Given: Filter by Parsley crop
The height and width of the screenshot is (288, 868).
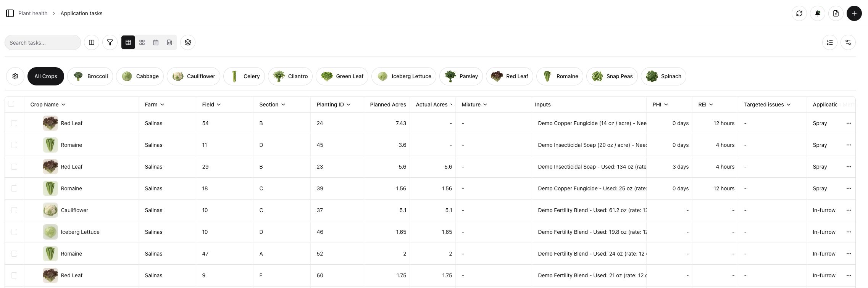Looking at the screenshot, I should [461, 76].
